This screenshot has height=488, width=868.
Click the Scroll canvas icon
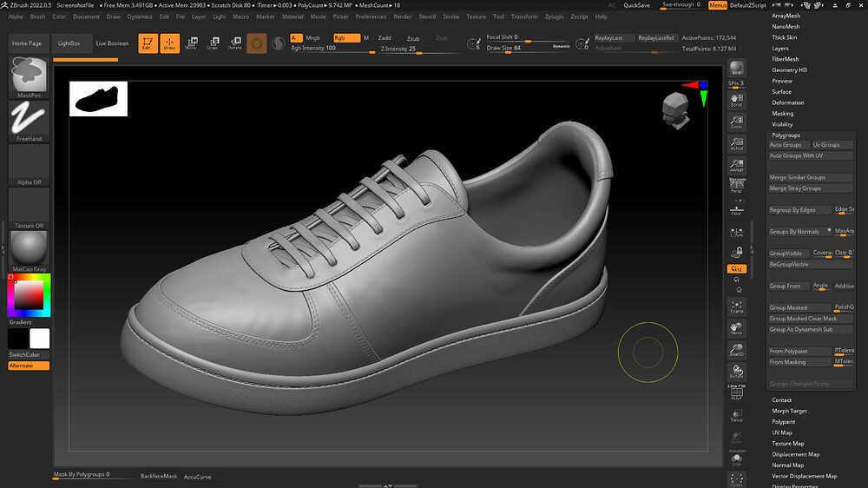pyautogui.click(x=737, y=100)
